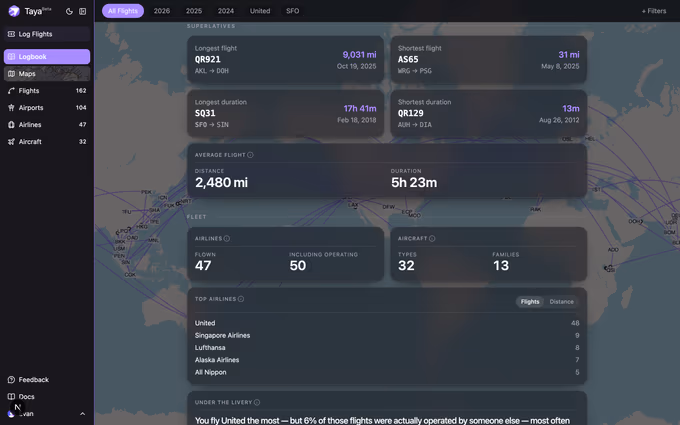Select the Alaska Airlines row

tap(387, 360)
